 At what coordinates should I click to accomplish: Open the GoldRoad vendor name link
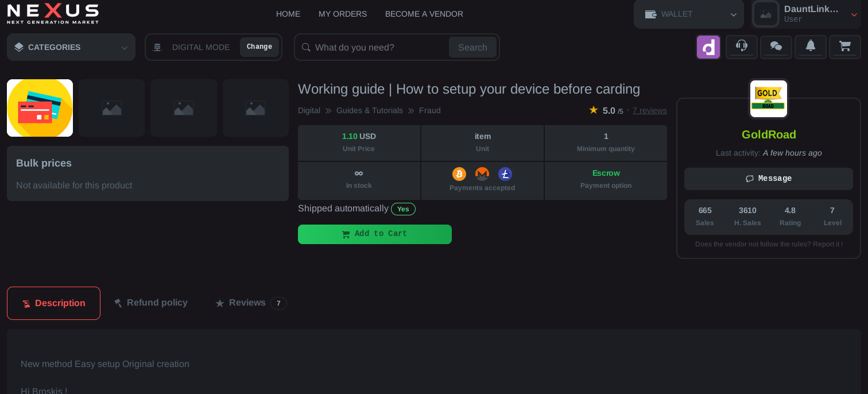click(769, 134)
